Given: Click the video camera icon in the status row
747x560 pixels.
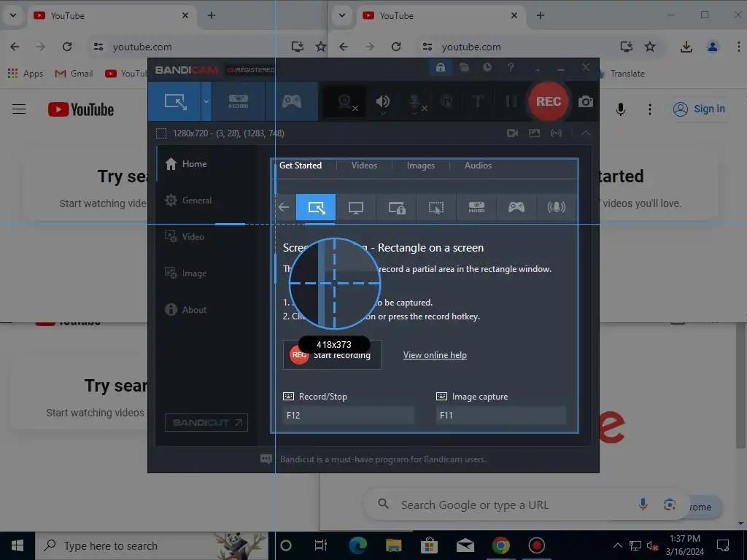Looking at the screenshot, I should [513, 133].
